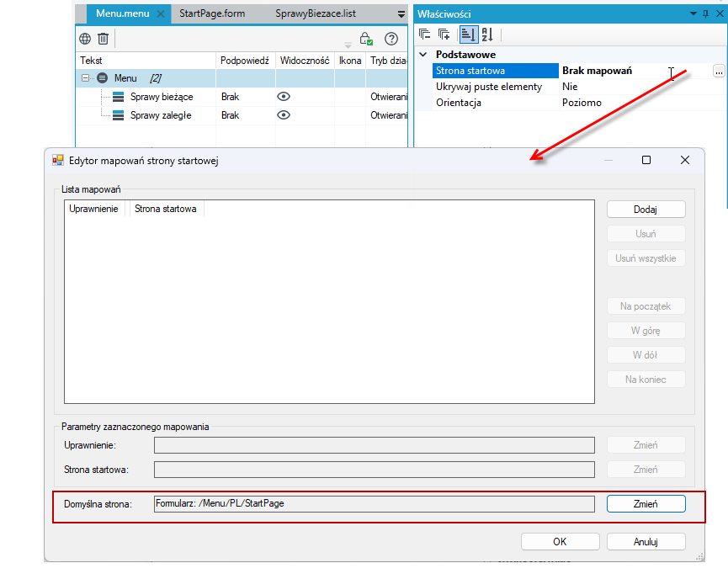Switch to StartPage.form tab
This screenshot has height=579, width=728.
click(x=212, y=14)
